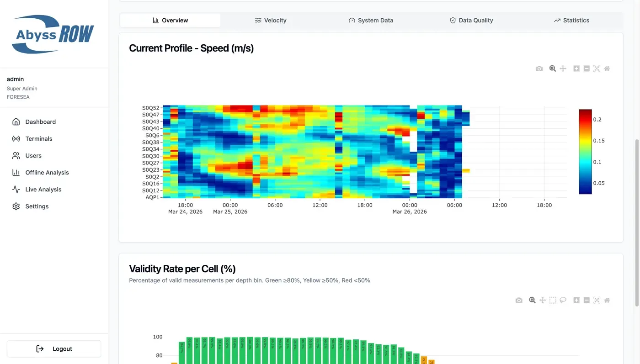
Task: Click the Terminals broadcast icon
Action: pyautogui.click(x=16, y=138)
